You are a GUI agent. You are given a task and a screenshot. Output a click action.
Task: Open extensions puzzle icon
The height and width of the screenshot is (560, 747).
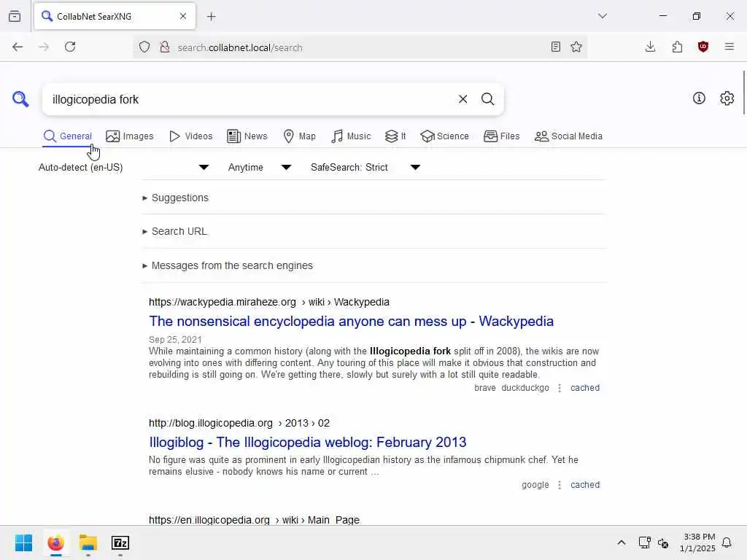pos(677,47)
